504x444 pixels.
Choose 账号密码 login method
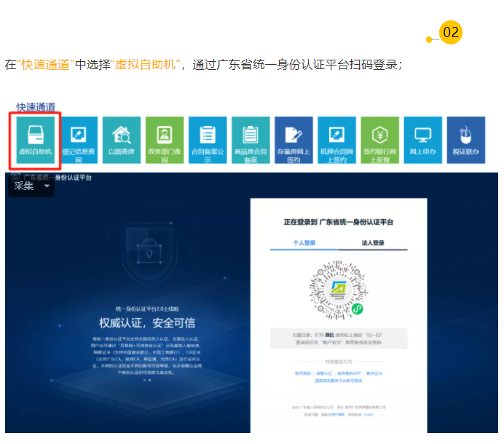[x=303, y=373]
